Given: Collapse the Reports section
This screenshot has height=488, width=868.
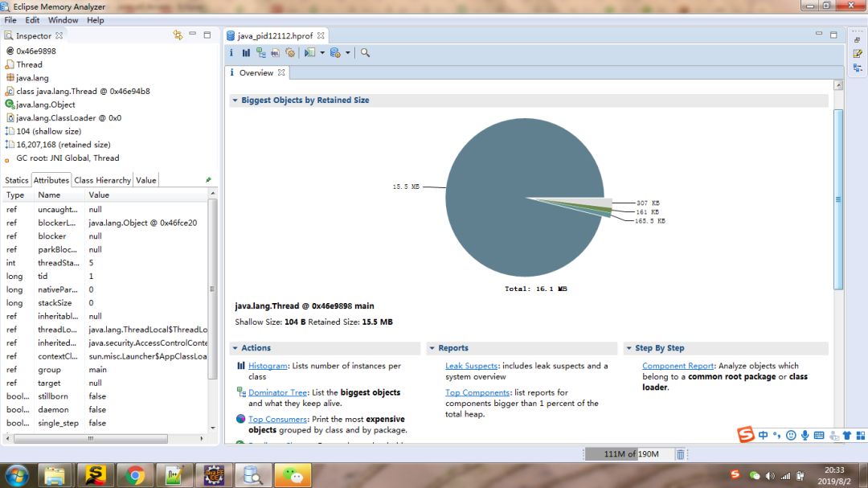Looking at the screenshot, I should pos(432,348).
